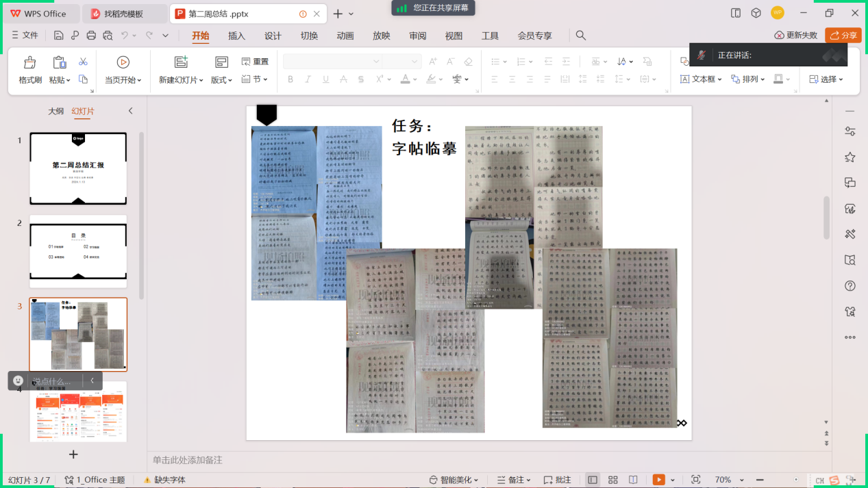Open the search magnifier in the ribbon tabs
Viewport: 868px width, 488px height.
(580, 36)
